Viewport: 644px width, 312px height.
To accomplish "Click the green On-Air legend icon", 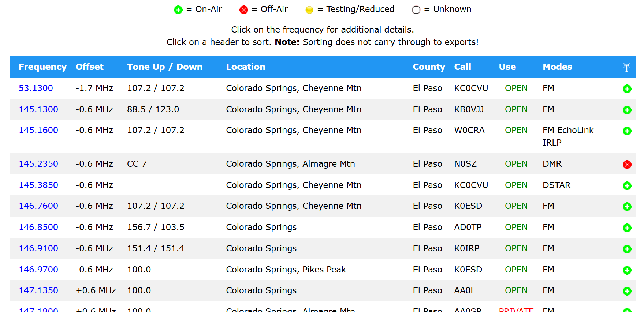I will coord(178,10).
